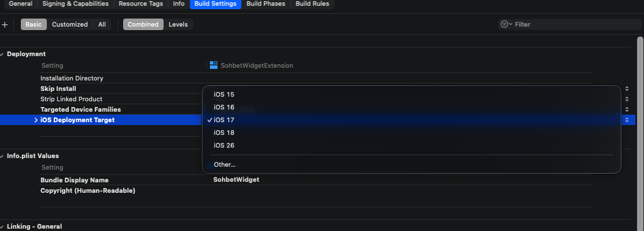Viewport: 644px width, 231px height.
Task: Show All build settings
Action: pyautogui.click(x=102, y=24)
